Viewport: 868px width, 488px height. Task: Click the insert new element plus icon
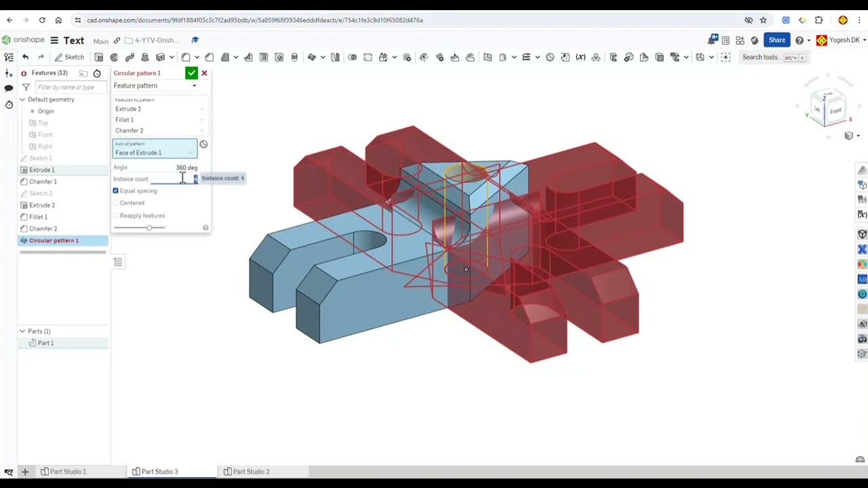point(9,73)
